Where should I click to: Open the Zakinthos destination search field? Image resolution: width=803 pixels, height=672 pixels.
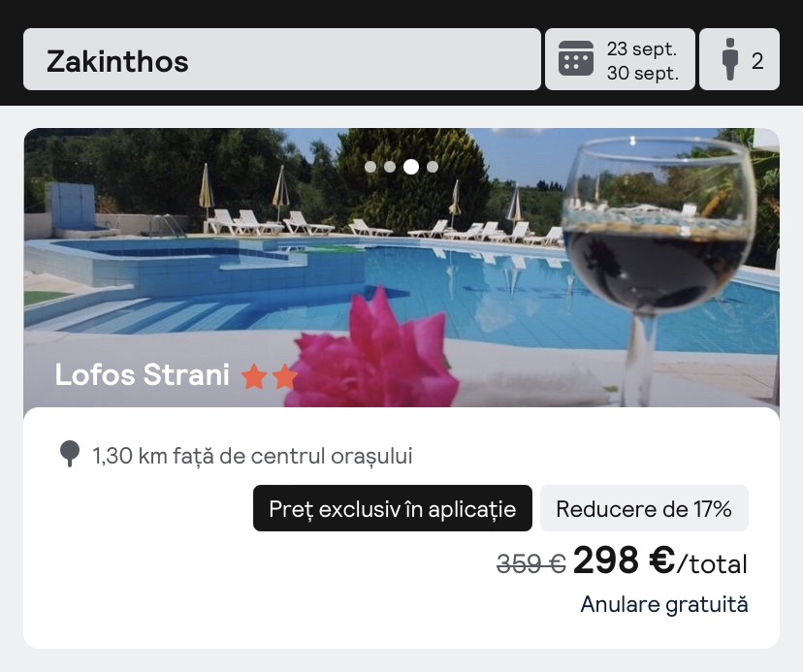[x=282, y=59]
